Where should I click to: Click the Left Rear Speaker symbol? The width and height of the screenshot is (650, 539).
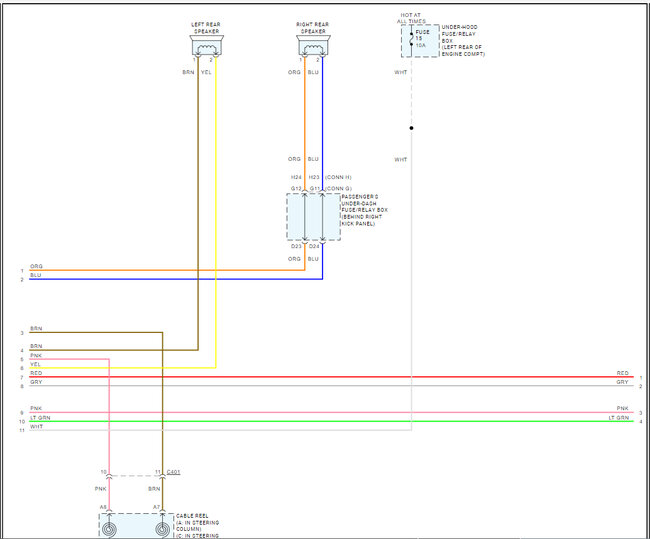(207, 46)
